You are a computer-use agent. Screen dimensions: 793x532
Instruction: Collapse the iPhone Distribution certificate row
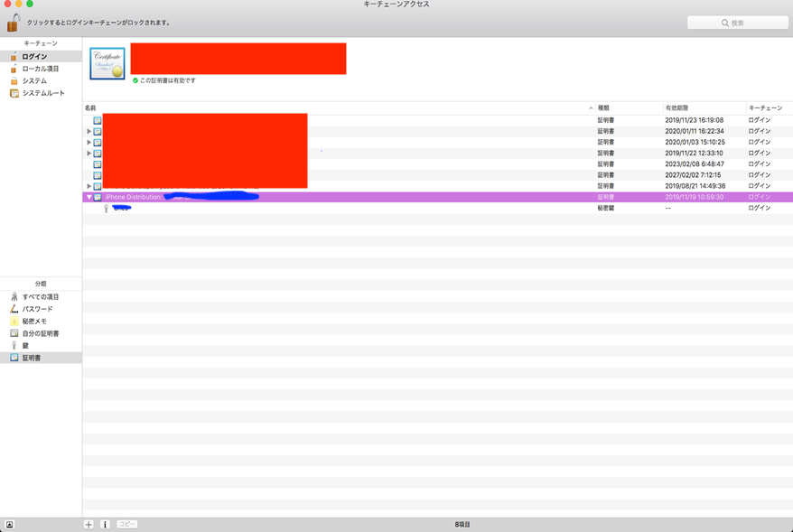(89, 197)
